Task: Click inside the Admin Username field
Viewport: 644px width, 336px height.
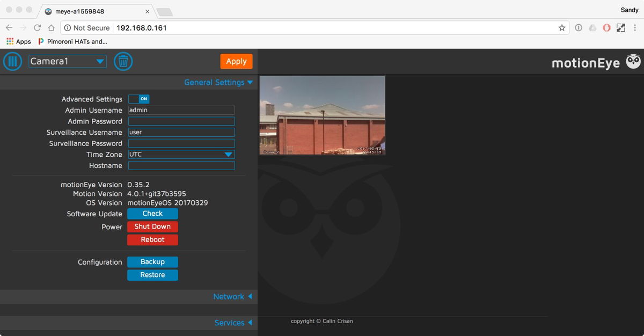Action: pyautogui.click(x=181, y=110)
